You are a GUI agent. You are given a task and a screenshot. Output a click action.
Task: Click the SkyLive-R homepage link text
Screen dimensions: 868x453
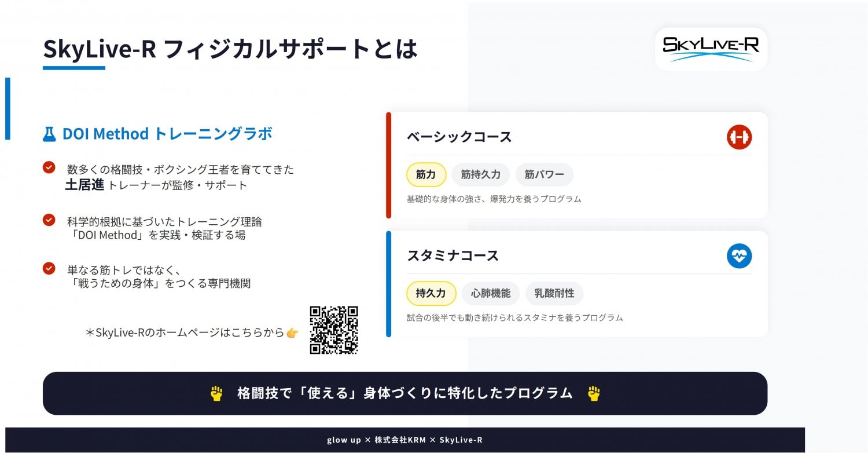pos(185,333)
